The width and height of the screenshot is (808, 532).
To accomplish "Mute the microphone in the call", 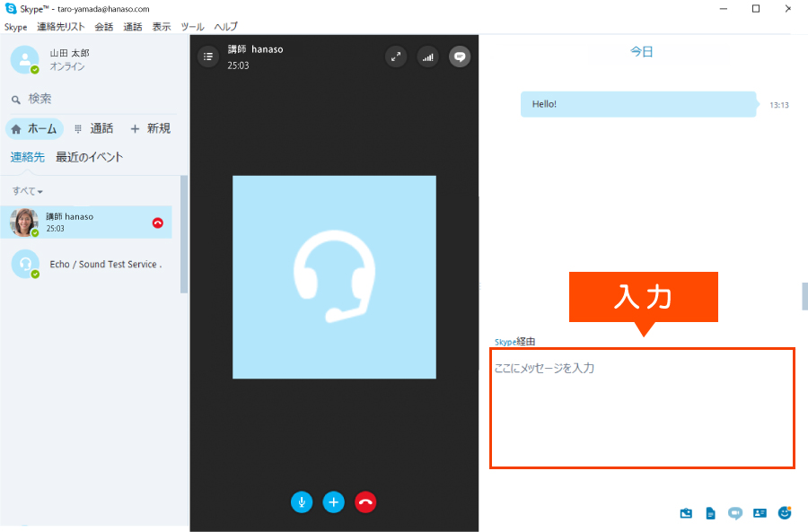I will point(302,502).
